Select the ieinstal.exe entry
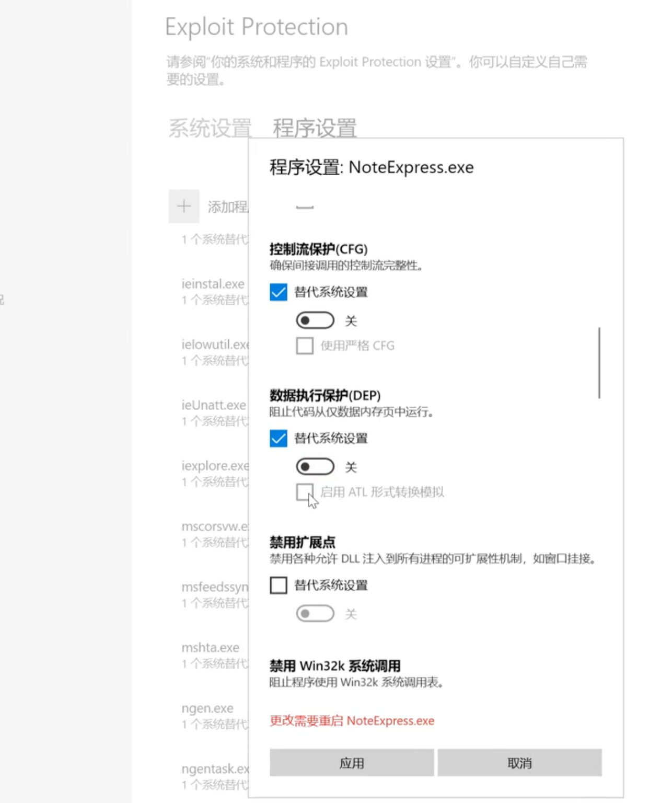This screenshot has width=672, height=803. [x=213, y=284]
